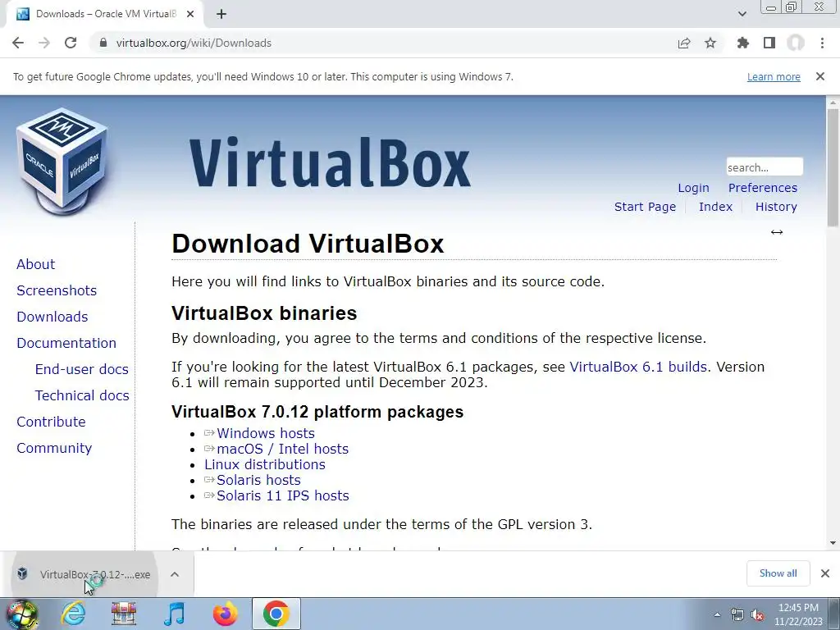Open About in the sidebar
Image resolution: width=840 pixels, height=630 pixels.
36,264
